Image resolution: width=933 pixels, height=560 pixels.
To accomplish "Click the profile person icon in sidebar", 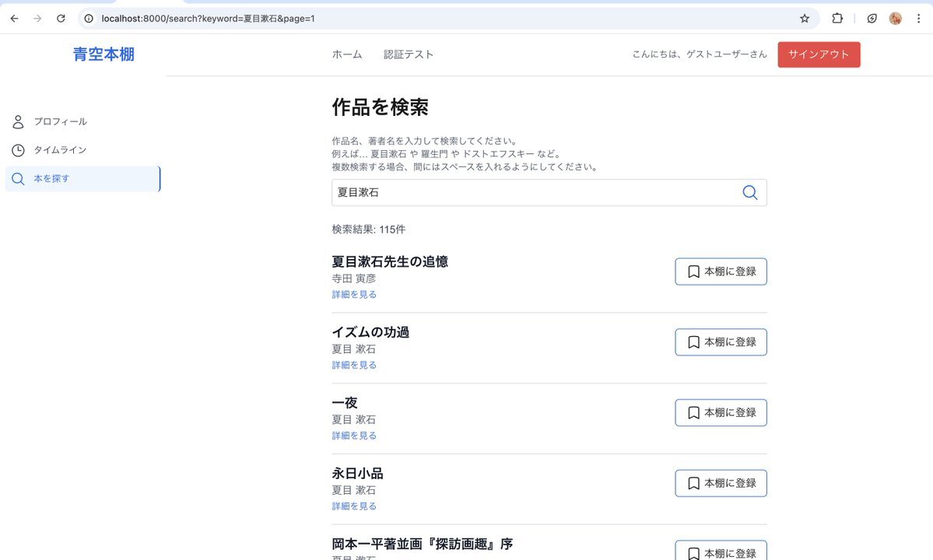I will tap(18, 122).
